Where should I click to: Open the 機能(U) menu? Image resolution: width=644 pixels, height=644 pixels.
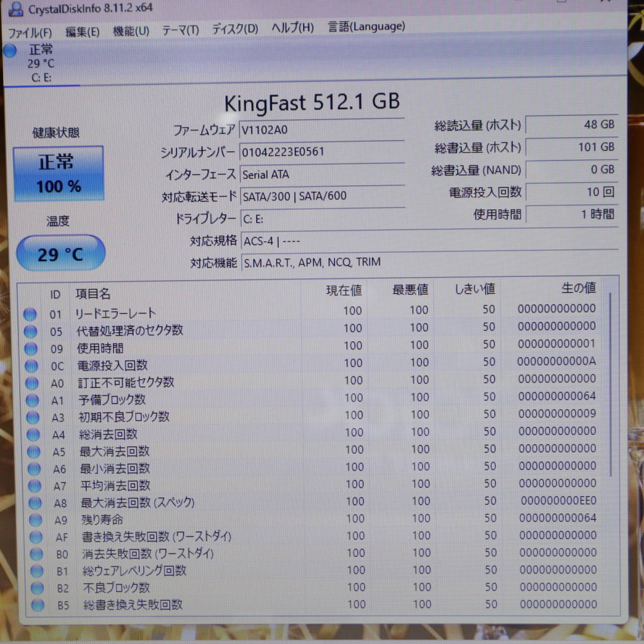(131, 31)
